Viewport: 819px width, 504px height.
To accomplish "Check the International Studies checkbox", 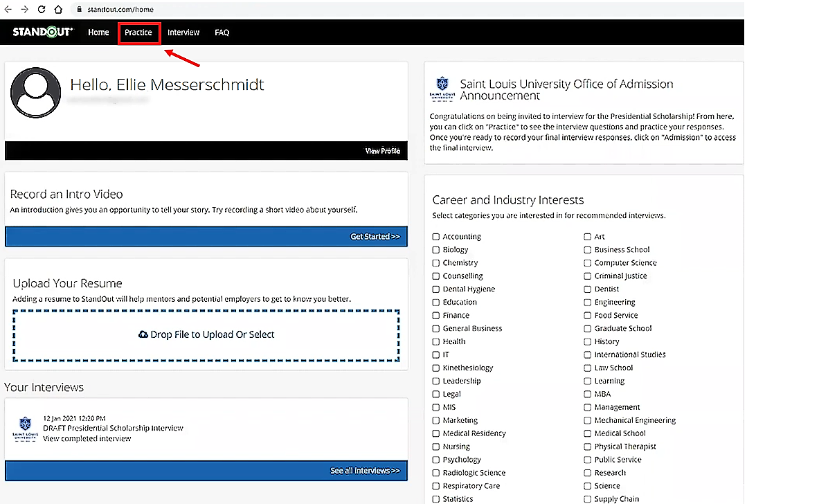I will click(x=588, y=354).
